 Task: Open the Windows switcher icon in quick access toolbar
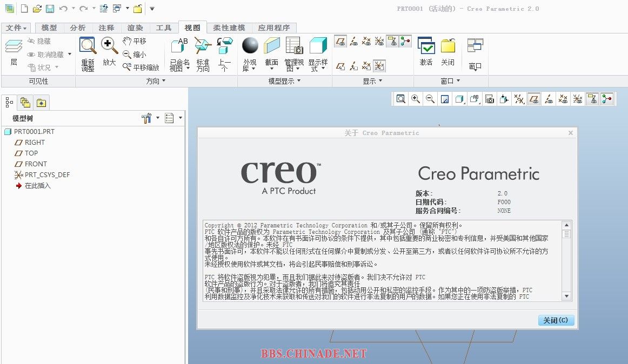117,9
